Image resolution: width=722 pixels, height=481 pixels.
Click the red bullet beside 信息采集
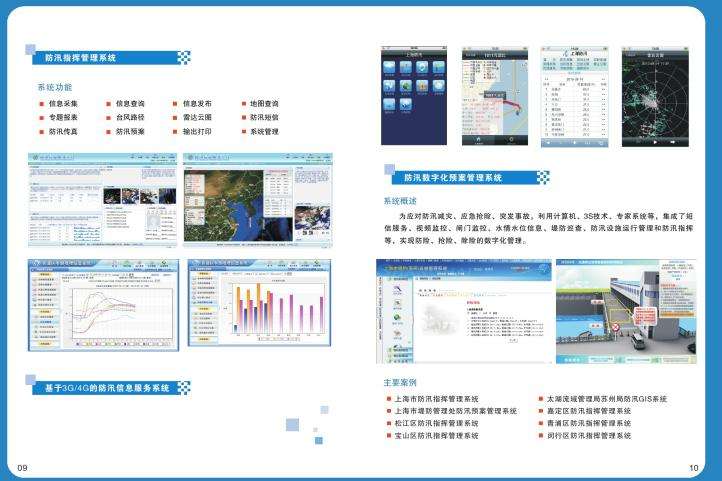coord(40,103)
